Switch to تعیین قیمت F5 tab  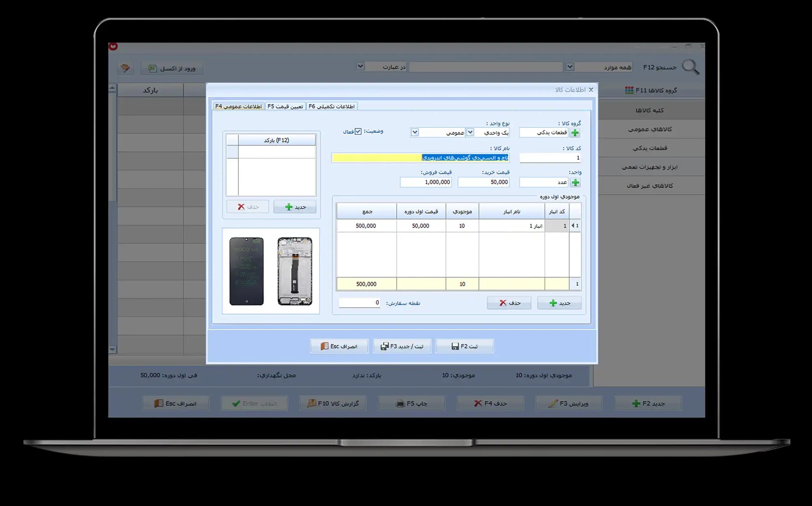[285, 106]
